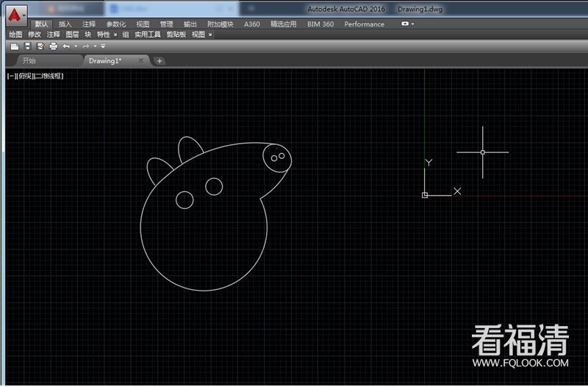Open the 二维线框 visual style menu
Screen dimensions: 588x387
click(49, 76)
